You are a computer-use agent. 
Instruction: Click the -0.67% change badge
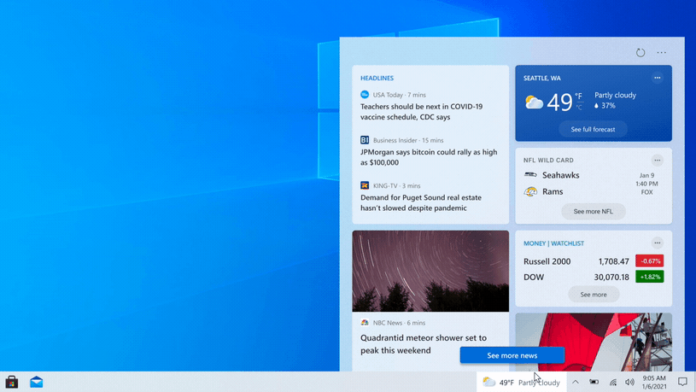pyautogui.click(x=650, y=261)
